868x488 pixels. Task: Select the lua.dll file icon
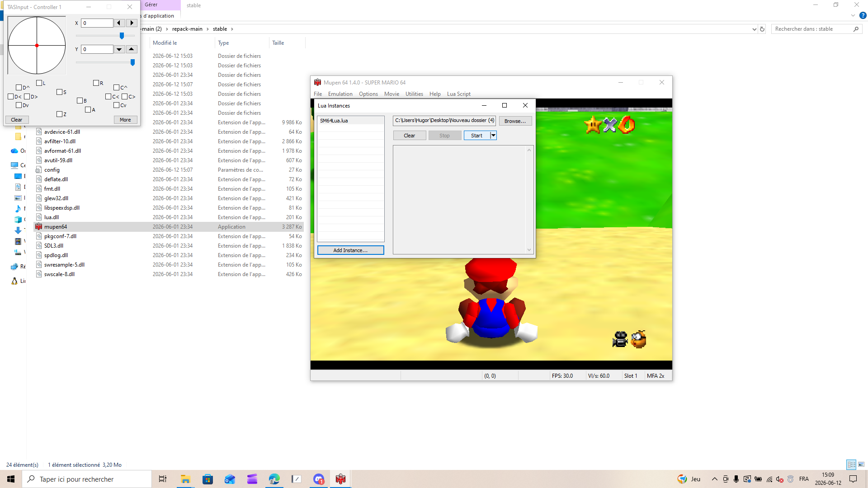(x=39, y=217)
